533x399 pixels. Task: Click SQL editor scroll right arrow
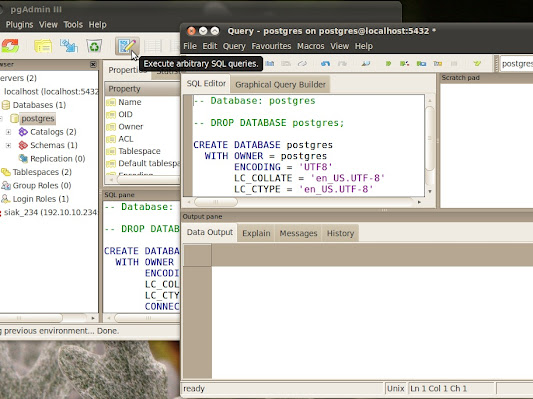point(419,202)
